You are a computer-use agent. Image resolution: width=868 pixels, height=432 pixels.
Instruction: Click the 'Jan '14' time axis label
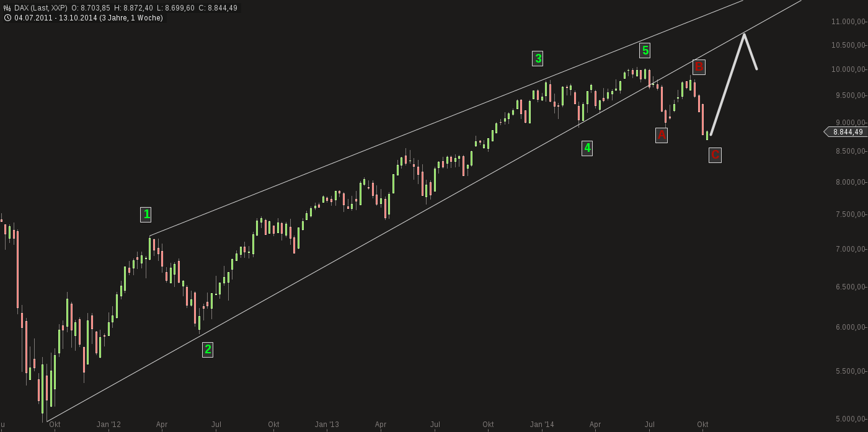point(542,425)
